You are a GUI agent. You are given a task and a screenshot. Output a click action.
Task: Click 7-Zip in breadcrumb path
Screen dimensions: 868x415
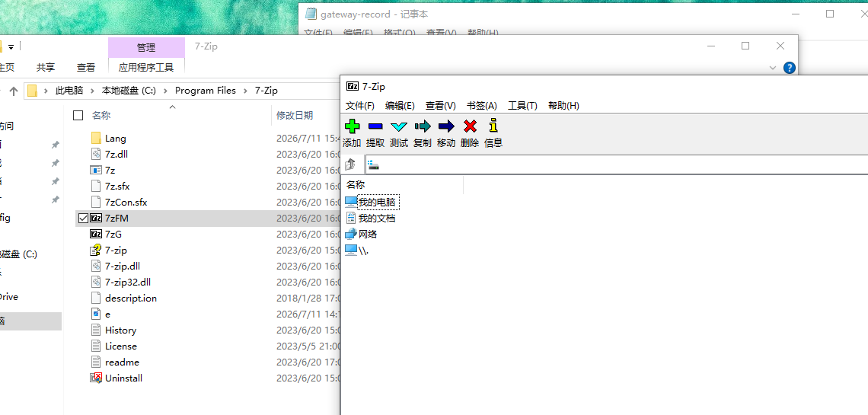tap(266, 90)
